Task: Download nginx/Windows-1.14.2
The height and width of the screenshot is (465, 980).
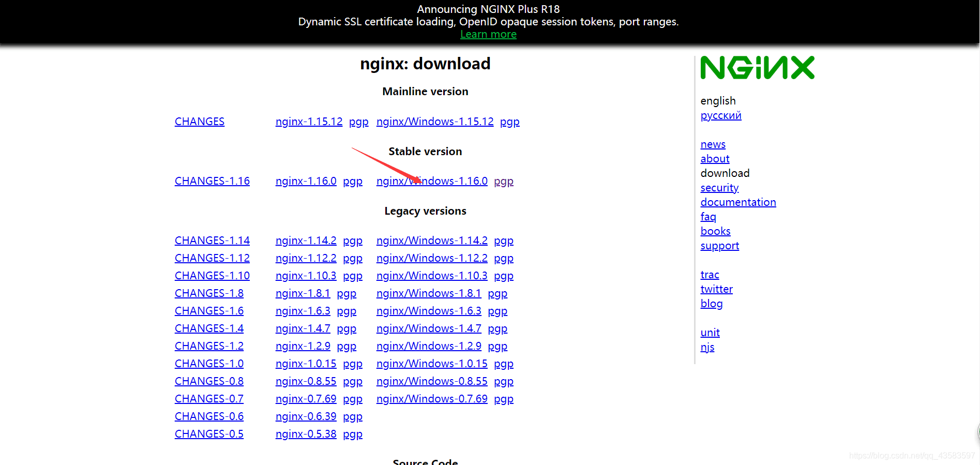Action: click(x=432, y=241)
